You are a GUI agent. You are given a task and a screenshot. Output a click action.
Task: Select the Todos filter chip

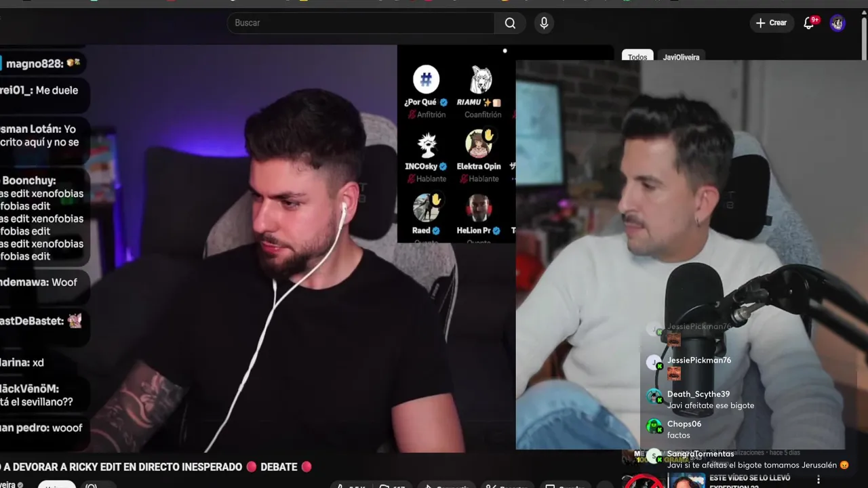pyautogui.click(x=637, y=56)
